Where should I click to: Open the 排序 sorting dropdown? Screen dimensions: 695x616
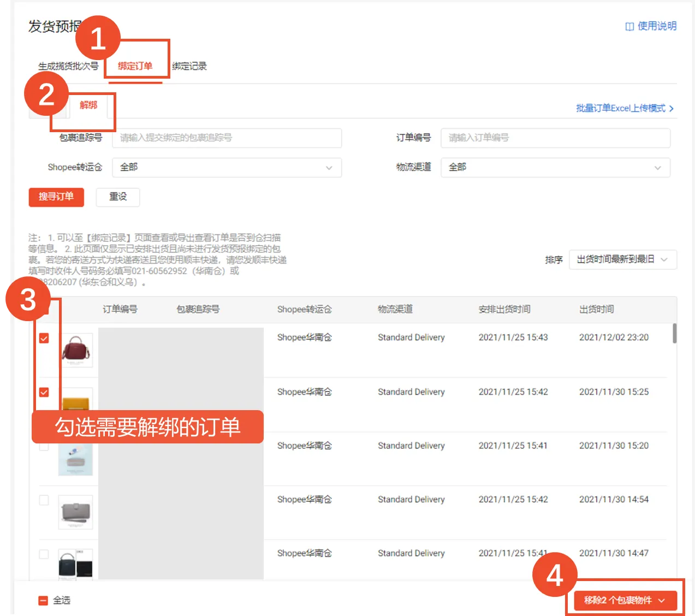click(622, 259)
